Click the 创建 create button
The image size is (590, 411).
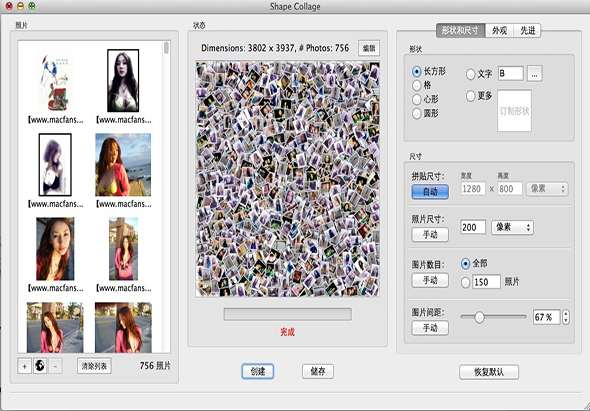point(258,371)
